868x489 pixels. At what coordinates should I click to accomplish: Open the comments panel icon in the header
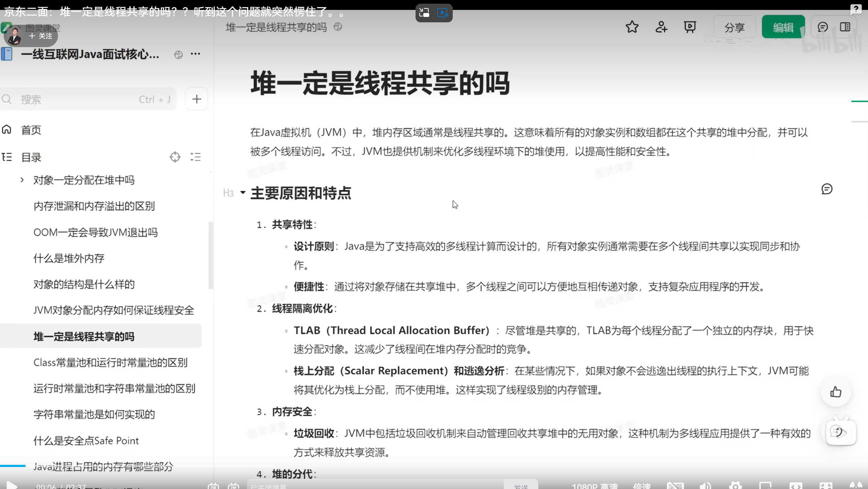(822, 27)
